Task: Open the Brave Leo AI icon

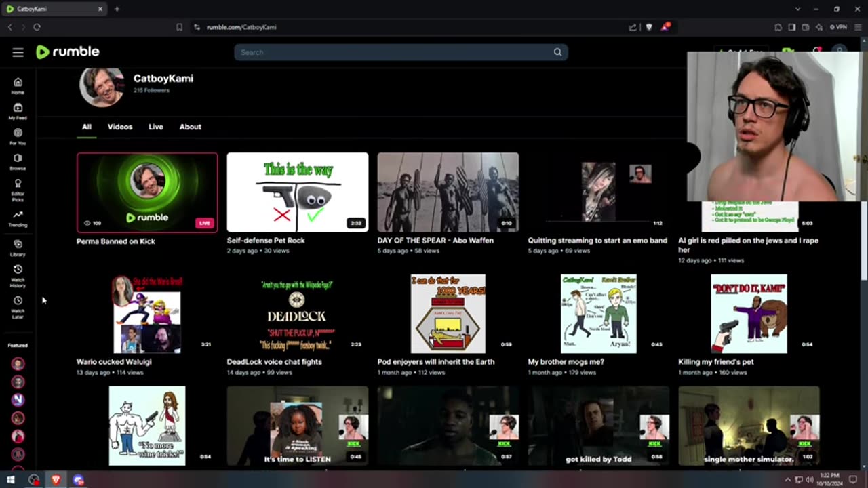Action: 818,27
